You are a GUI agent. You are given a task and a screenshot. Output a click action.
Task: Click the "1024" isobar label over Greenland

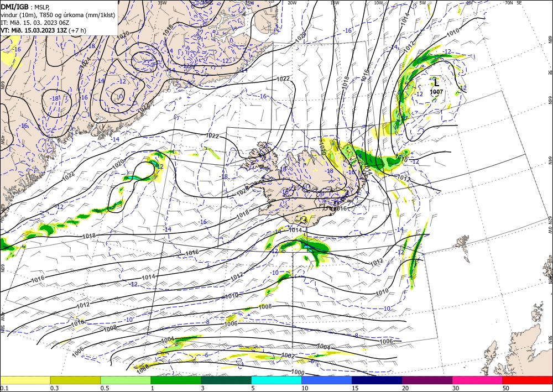(86, 64)
